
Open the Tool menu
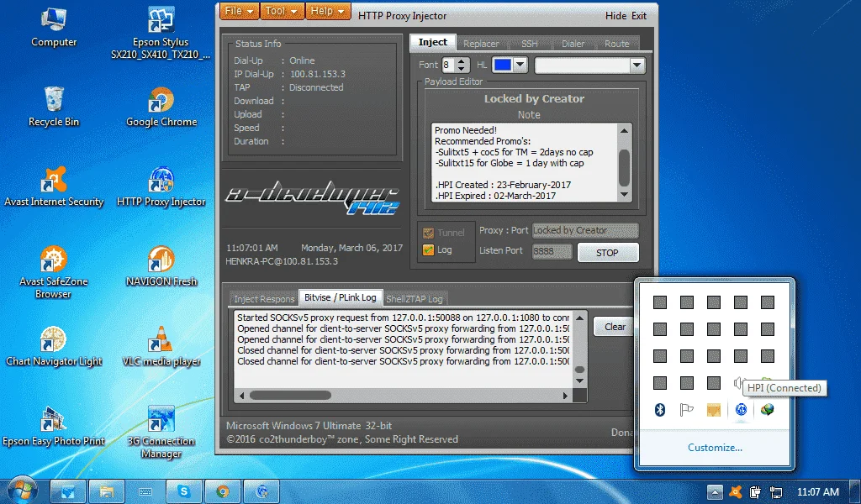[281, 11]
